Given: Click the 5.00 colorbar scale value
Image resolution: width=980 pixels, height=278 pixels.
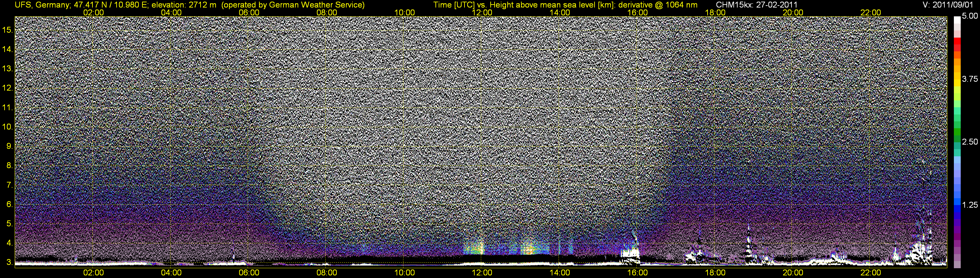Looking at the screenshot, I should click(970, 16).
